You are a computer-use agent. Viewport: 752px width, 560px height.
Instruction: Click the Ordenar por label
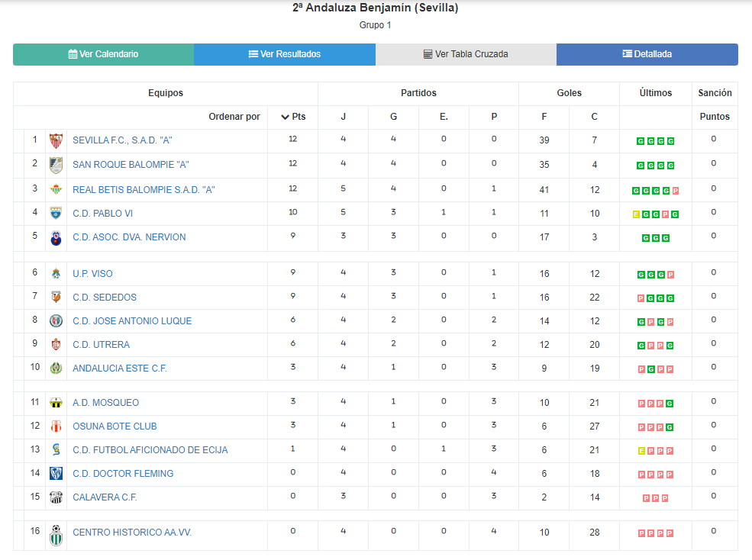pos(234,117)
